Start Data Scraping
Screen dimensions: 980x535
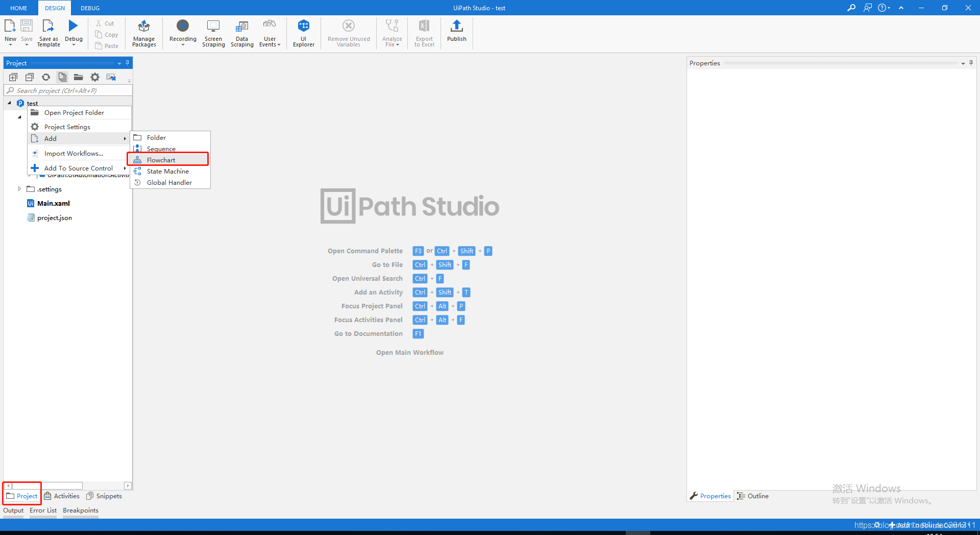click(x=241, y=33)
